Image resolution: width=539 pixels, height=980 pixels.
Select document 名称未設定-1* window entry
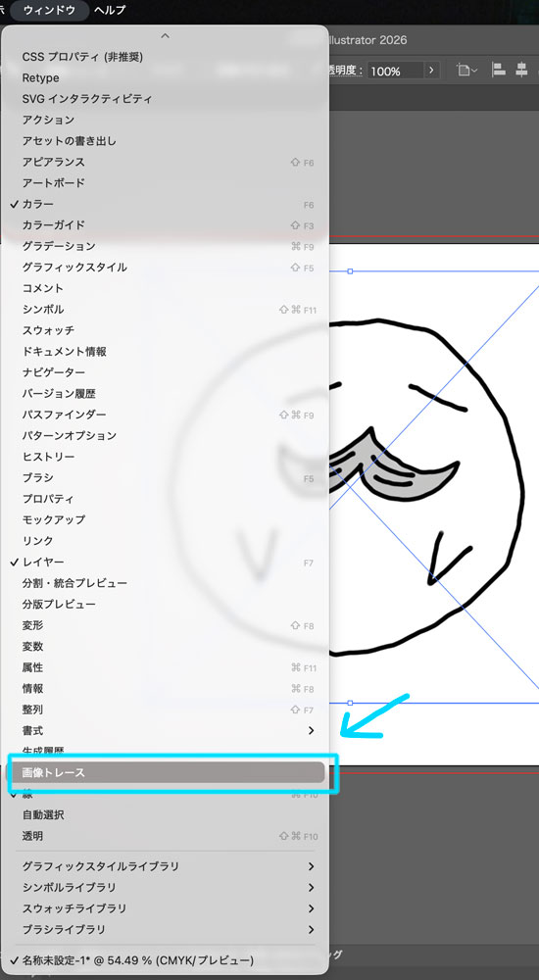coord(165,960)
